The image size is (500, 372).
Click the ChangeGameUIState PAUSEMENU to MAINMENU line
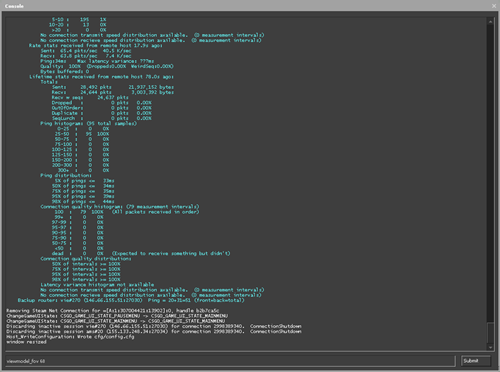pos(117,316)
